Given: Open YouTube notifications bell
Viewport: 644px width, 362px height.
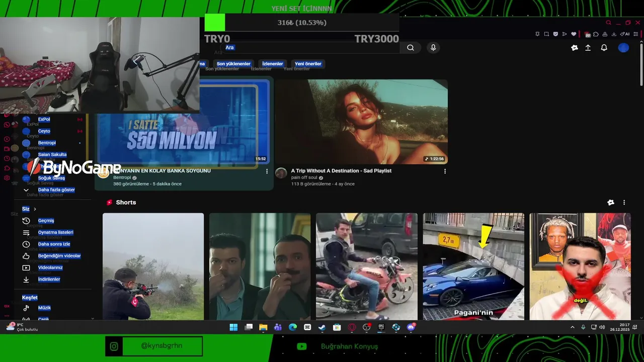Looking at the screenshot, I should (604, 48).
